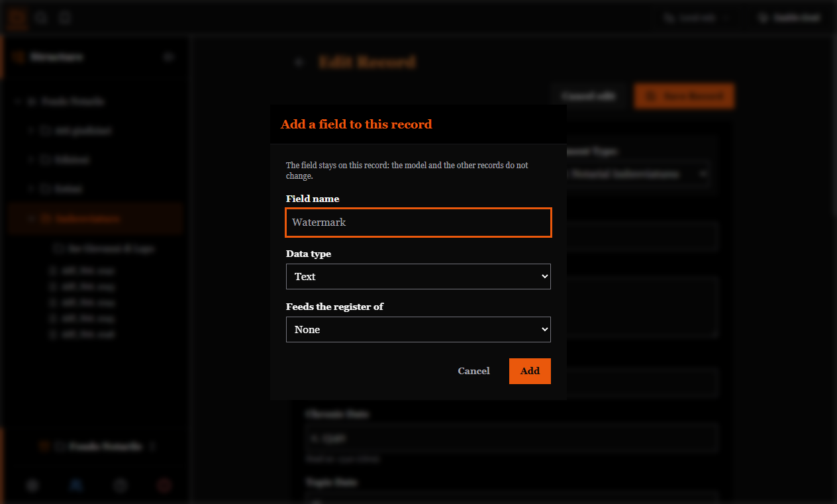Open the Feeds the register of dropdown
837x504 pixels.
pyautogui.click(x=418, y=329)
